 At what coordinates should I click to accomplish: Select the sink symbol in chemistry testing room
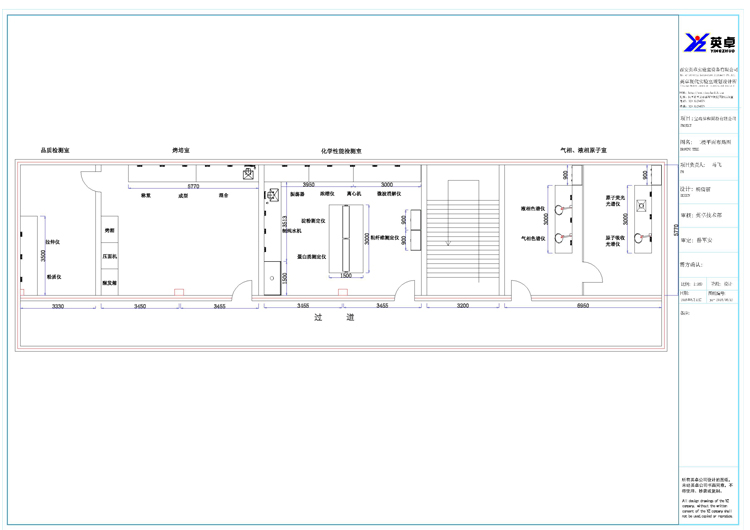(270, 197)
